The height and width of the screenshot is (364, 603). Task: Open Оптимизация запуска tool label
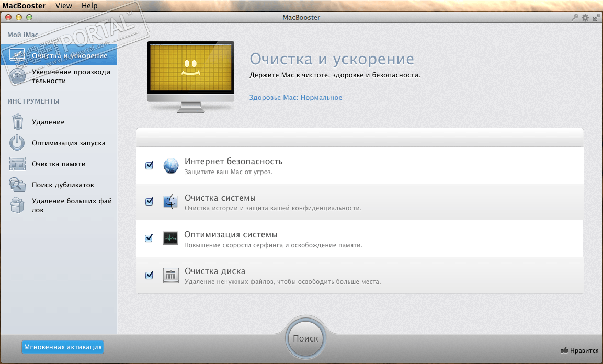click(x=69, y=143)
